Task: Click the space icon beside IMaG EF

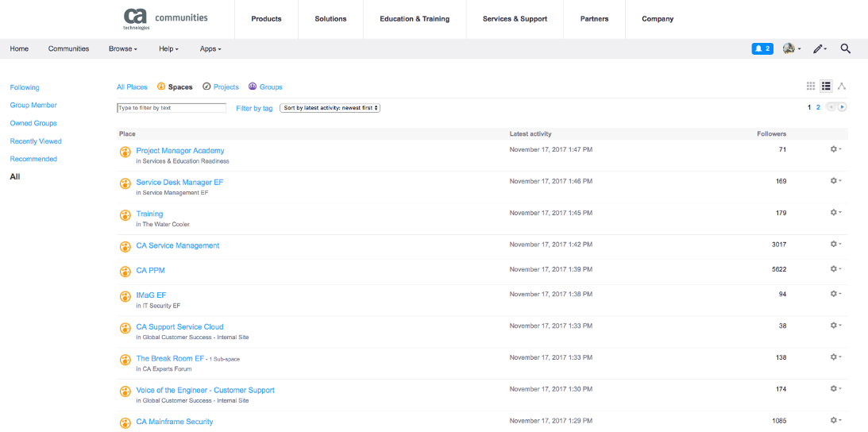Action: pyautogui.click(x=125, y=296)
